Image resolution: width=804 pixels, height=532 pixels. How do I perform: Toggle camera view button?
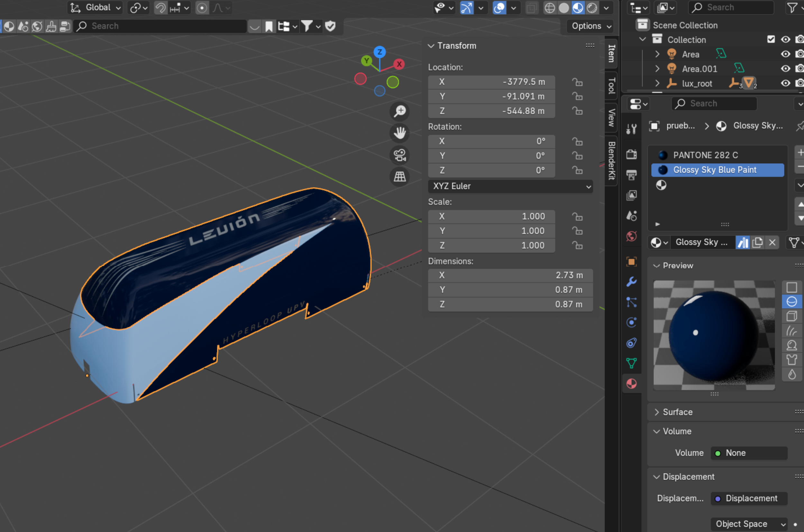pos(400,155)
